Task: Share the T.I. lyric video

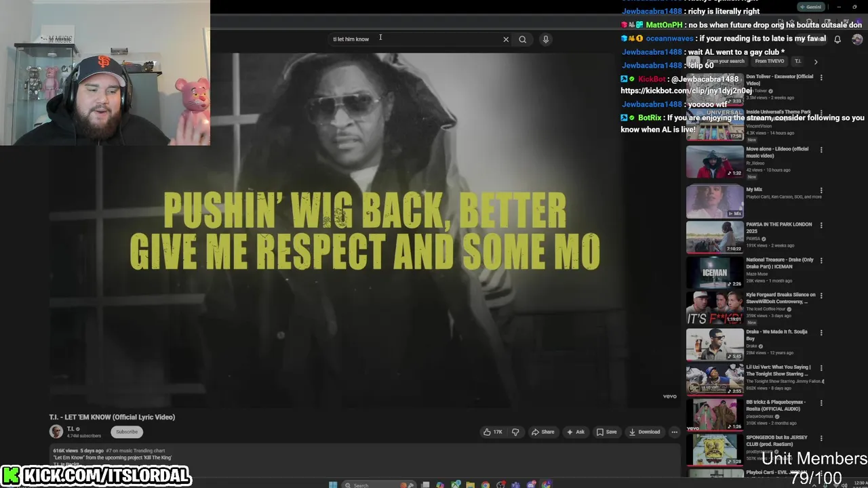Action: point(542,432)
